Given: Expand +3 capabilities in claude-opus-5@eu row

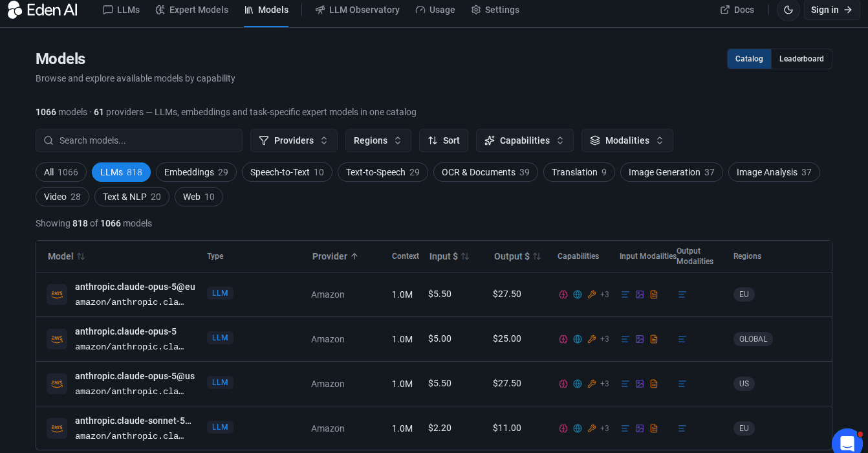Looking at the screenshot, I should coord(605,294).
